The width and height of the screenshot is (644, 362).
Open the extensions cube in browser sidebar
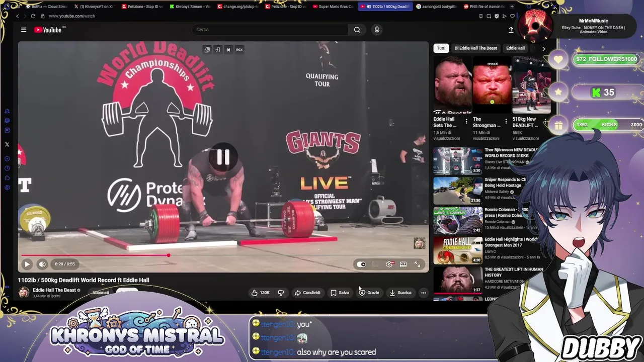coord(7,178)
